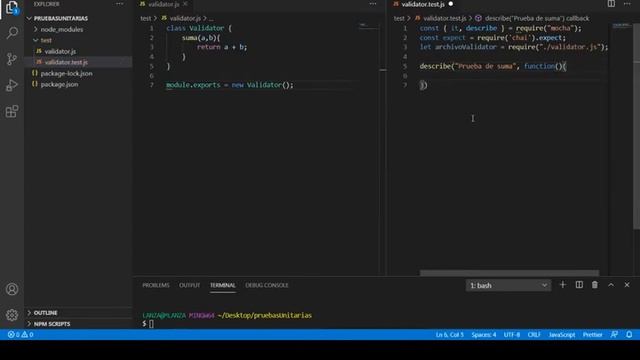
Task: Click 'class Validator {' in left editor
Action: point(199,28)
